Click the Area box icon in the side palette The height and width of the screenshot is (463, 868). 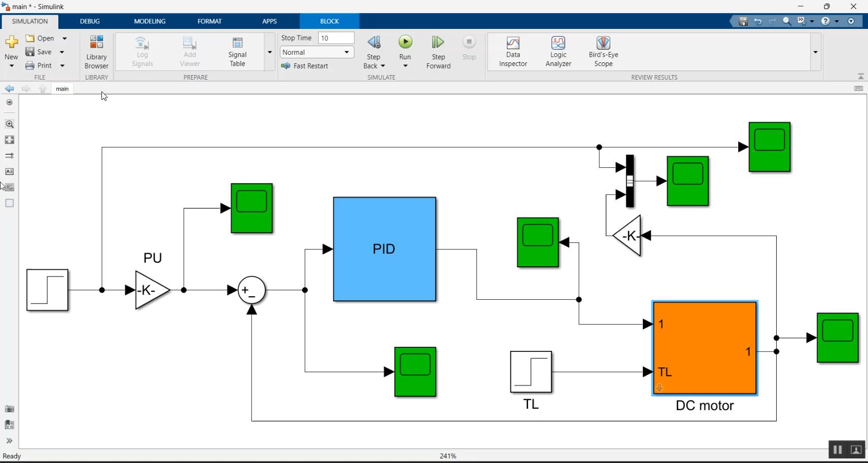tap(9, 203)
